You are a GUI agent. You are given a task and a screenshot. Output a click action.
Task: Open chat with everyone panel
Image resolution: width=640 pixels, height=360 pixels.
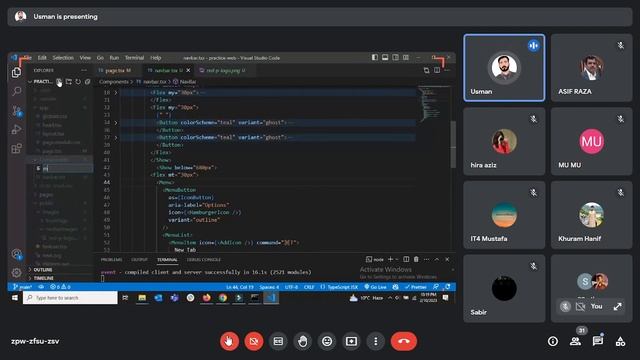coord(598,341)
